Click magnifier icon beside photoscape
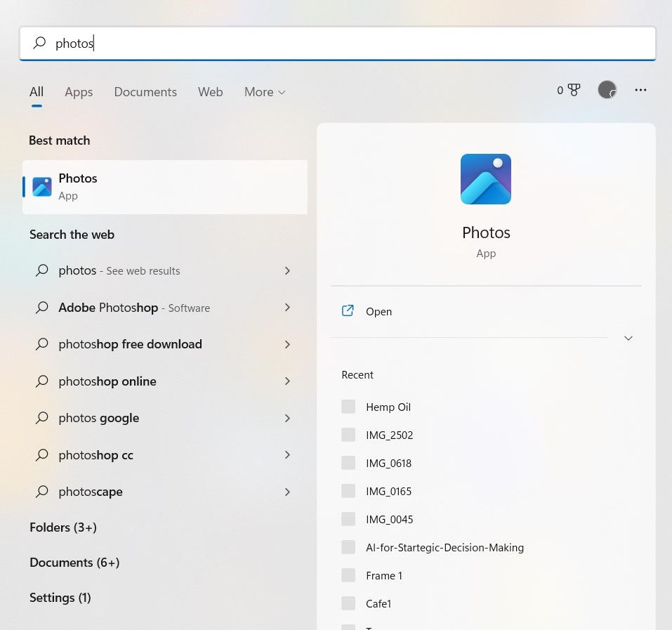Image resolution: width=672 pixels, height=630 pixels. (42, 491)
